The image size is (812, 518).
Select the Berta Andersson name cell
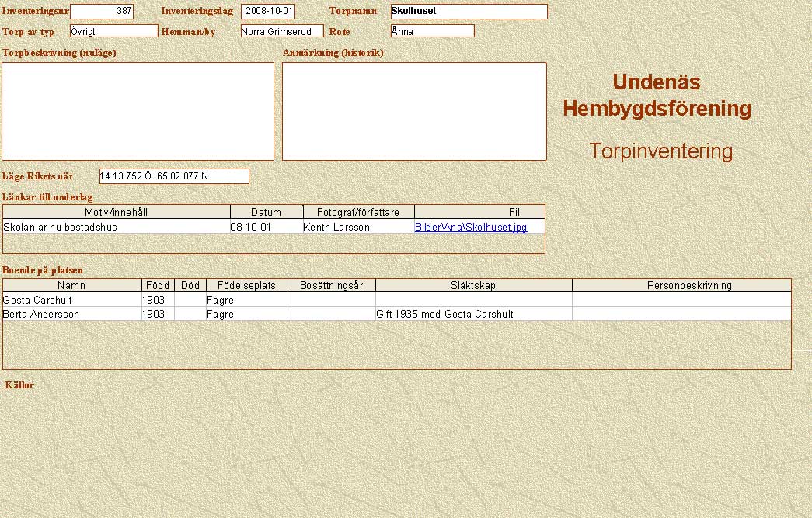(x=71, y=315)
